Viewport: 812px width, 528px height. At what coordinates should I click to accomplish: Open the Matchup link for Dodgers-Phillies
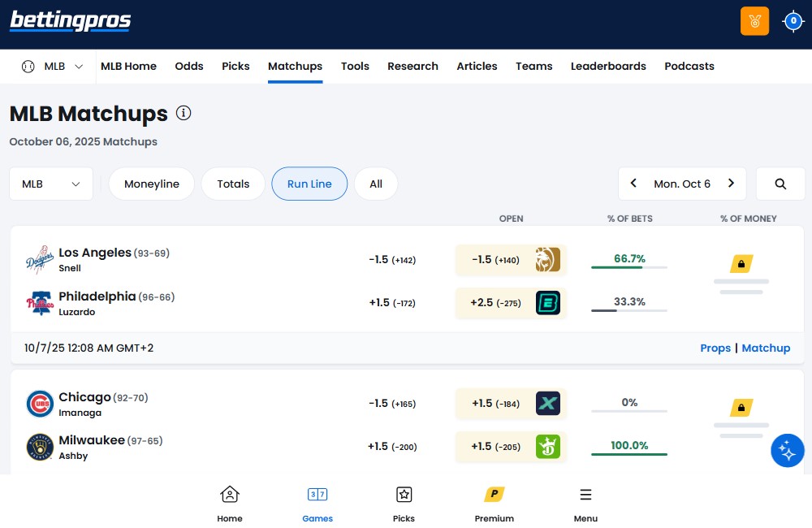pyautogui.click(x=766, y=348)
